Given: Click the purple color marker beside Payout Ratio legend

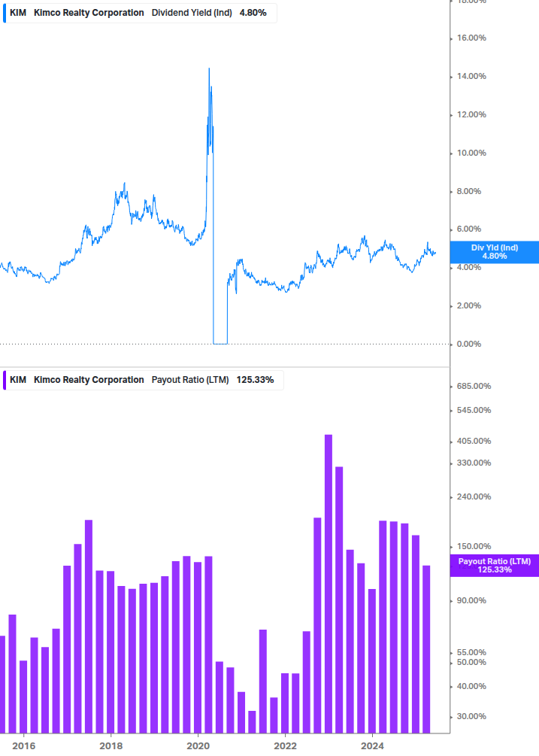Looking at the screenshot, I should 5,380.
